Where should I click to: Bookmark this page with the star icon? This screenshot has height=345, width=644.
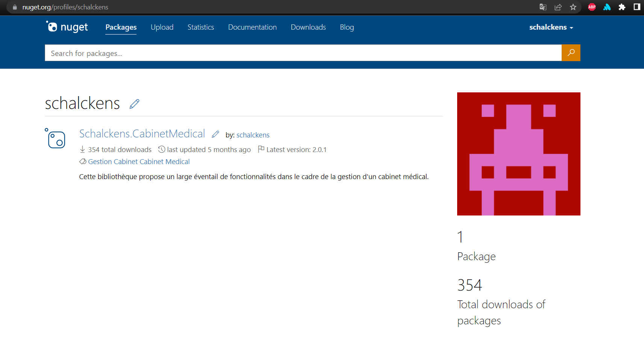coord(573,7)
